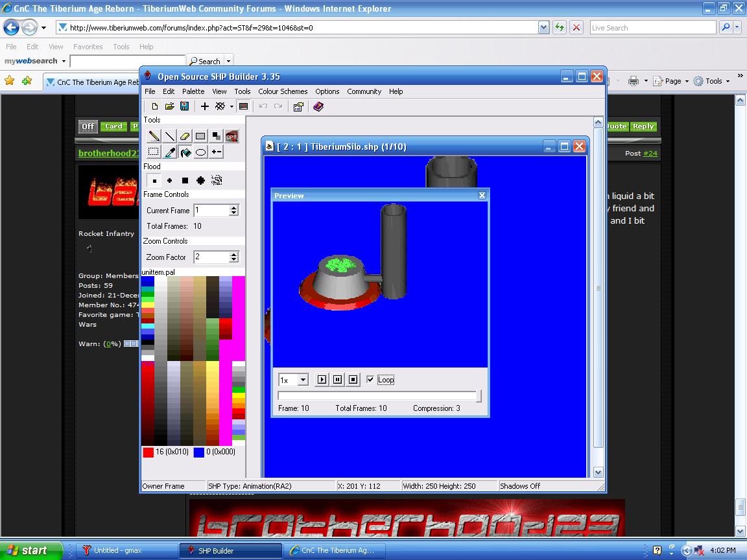
Task: Choose the spray pattern flood brush
Action: 217,180
